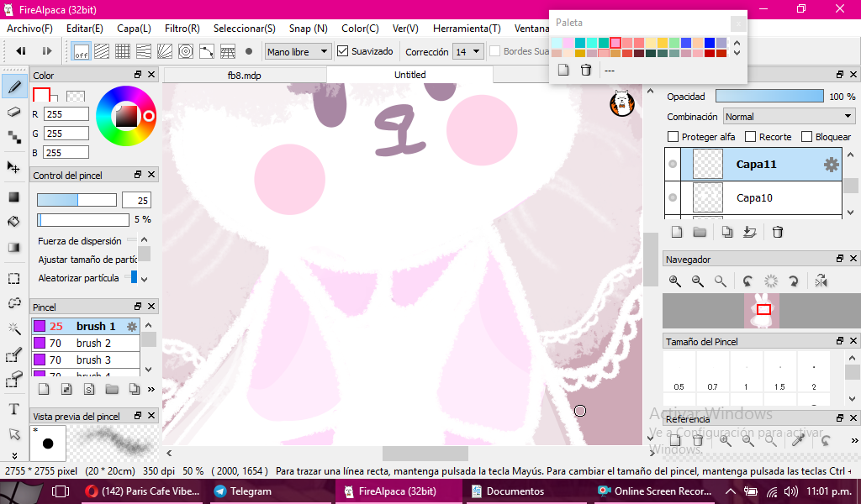Select the Gradient tool

click(14, 247)
